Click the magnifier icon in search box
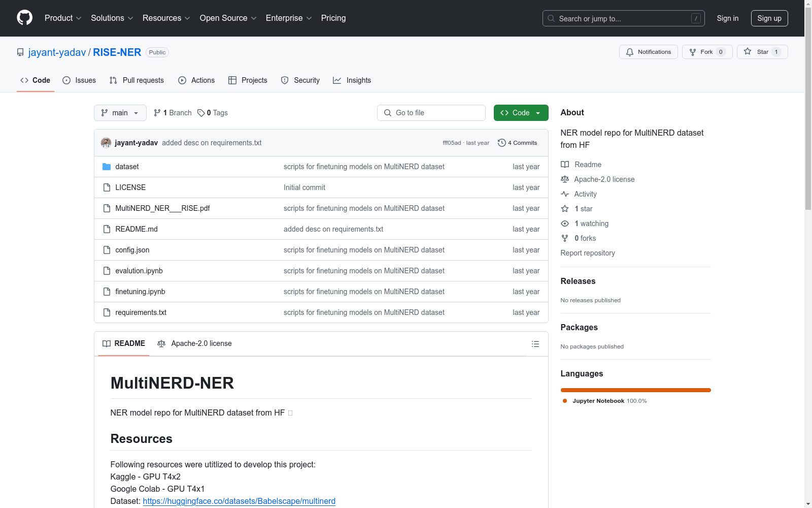The width and height of the screenshot is (812, 508). tap(551, 18)
